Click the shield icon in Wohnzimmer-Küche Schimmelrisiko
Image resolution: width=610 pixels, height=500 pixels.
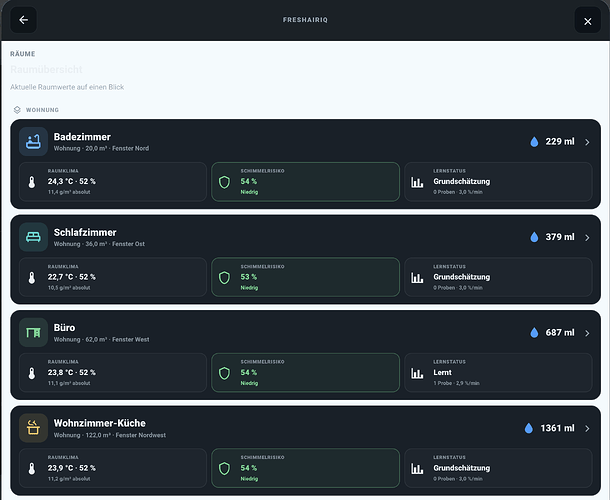coord(224,468)
